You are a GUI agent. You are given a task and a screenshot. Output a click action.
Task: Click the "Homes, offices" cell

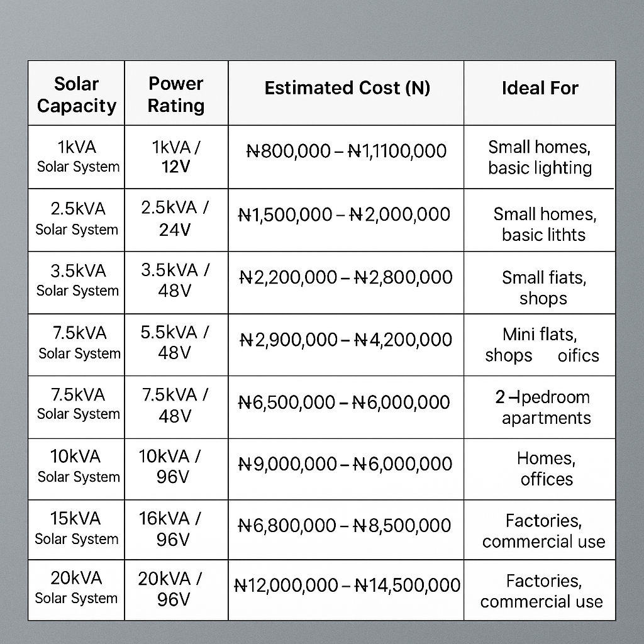tap(546, 469)
